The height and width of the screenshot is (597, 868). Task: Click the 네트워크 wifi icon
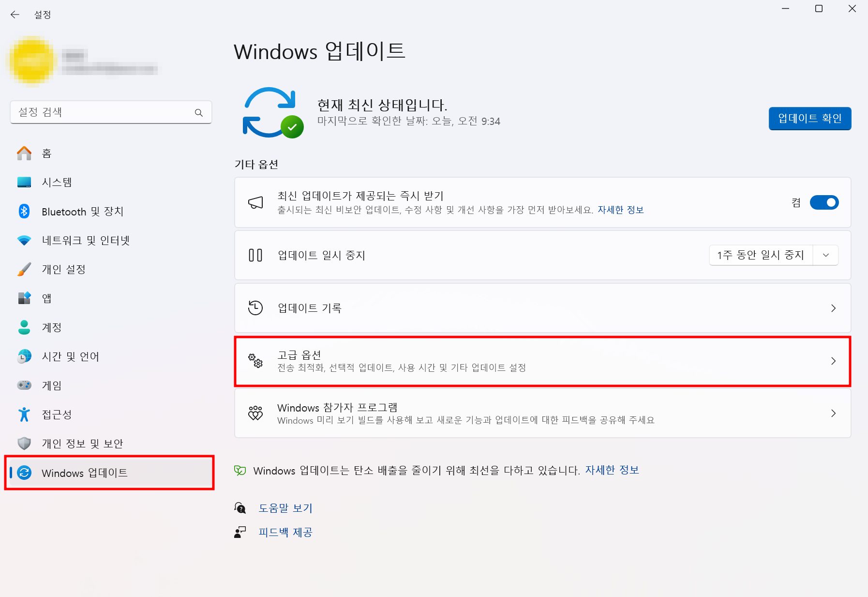click(x=24, y=240)
